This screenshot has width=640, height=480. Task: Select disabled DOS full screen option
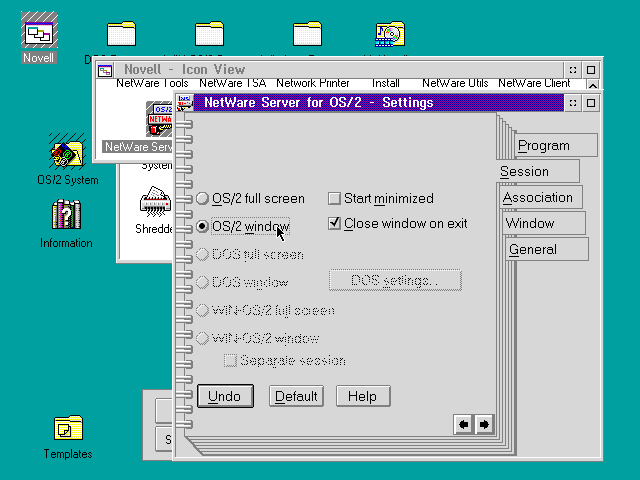(250, 254)
